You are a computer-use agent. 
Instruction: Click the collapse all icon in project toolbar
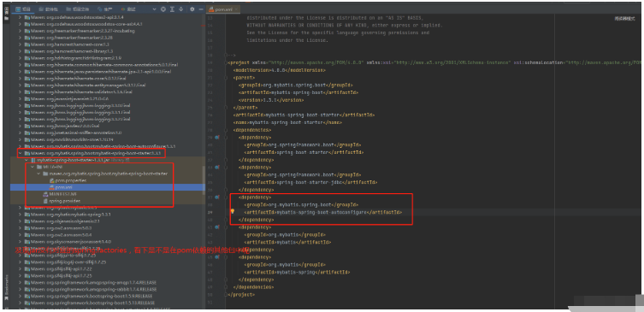click(180, 9)
